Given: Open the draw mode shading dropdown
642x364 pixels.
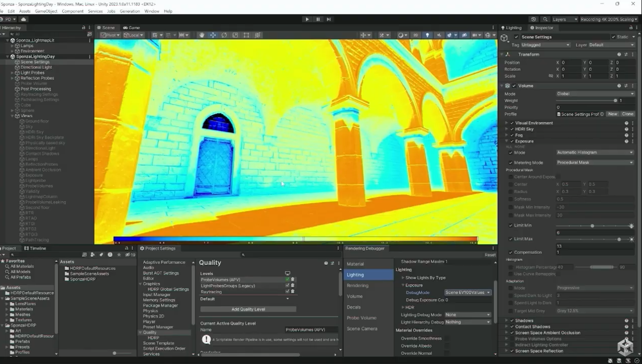Looking at the screenshot, I should pyautogui.click(x=402, y=35).
